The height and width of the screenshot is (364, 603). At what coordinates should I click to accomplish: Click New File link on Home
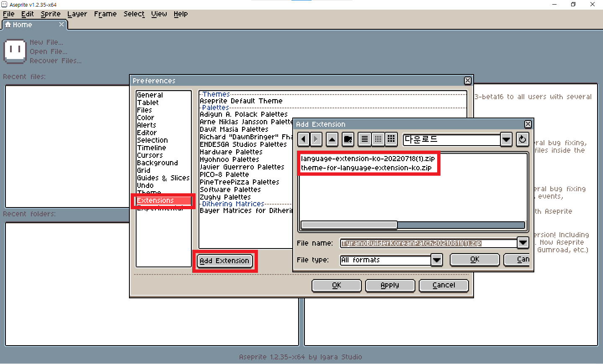[x=46, y=42]
